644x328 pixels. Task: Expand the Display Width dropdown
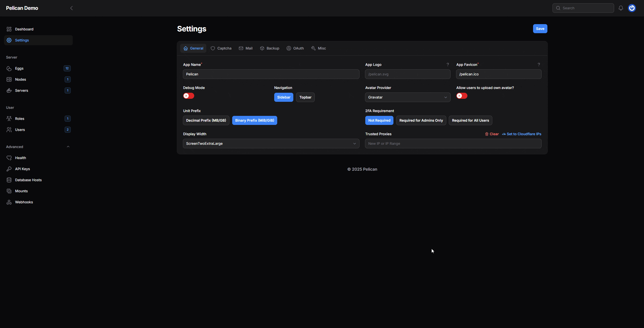coord(271,144)
